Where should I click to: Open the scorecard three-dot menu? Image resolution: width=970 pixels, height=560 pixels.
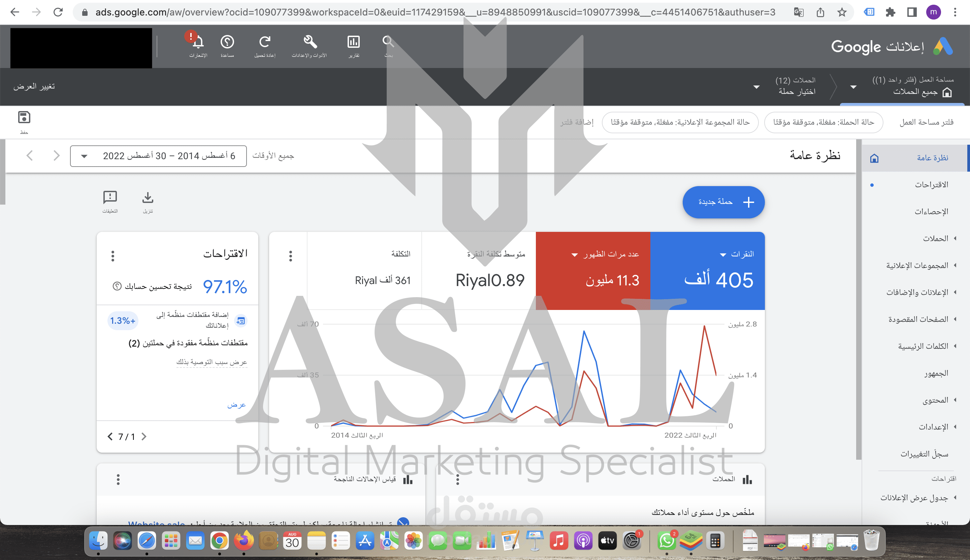[291, 256]
